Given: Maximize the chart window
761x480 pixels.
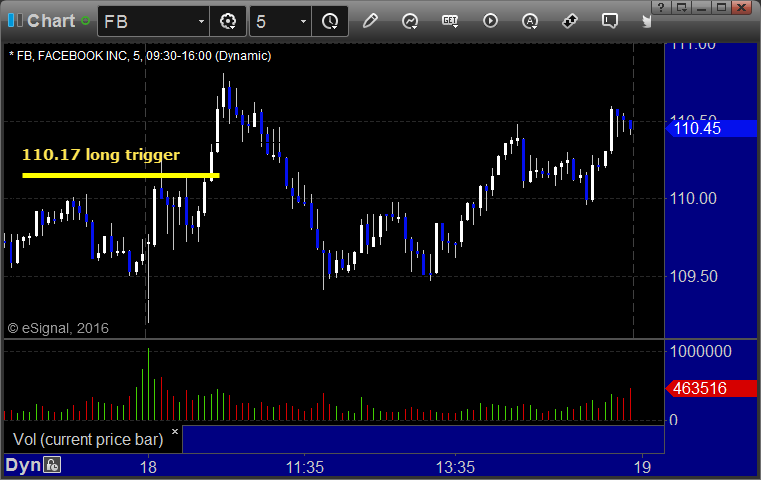Looking at the screenshot, I should coord(721,7).
